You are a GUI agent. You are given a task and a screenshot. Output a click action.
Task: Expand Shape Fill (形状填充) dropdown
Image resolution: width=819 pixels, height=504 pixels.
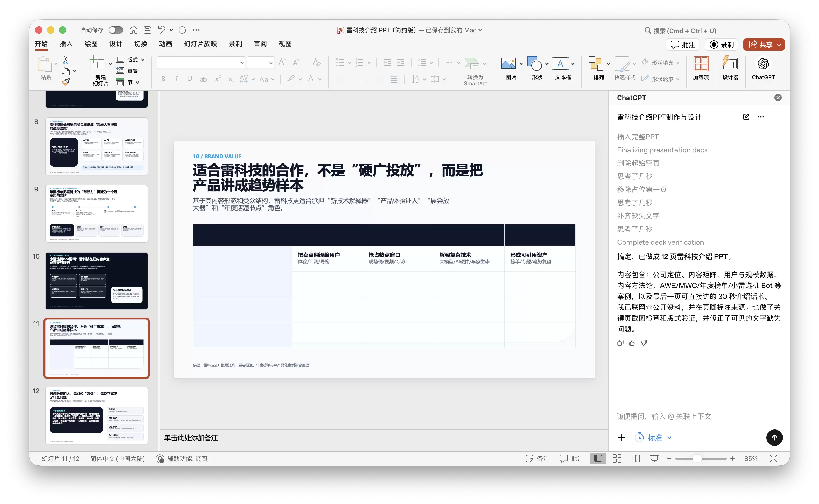click(x=678, y=63)
